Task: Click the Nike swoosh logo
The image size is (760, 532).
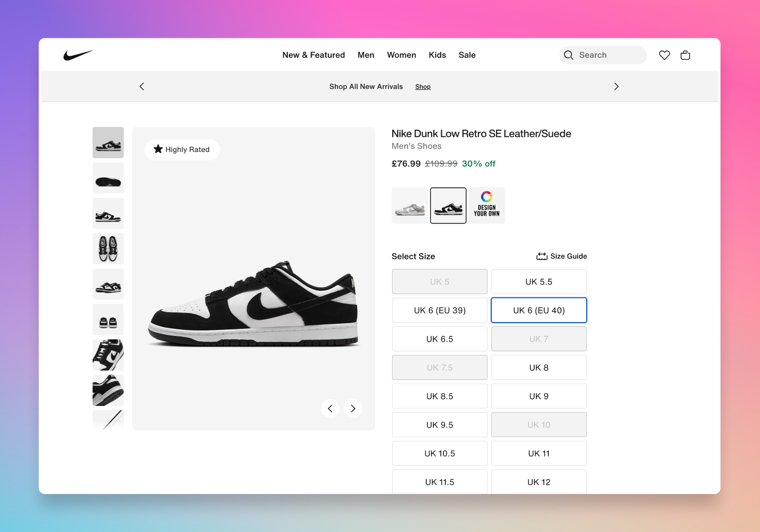Action: coord(79,55)
